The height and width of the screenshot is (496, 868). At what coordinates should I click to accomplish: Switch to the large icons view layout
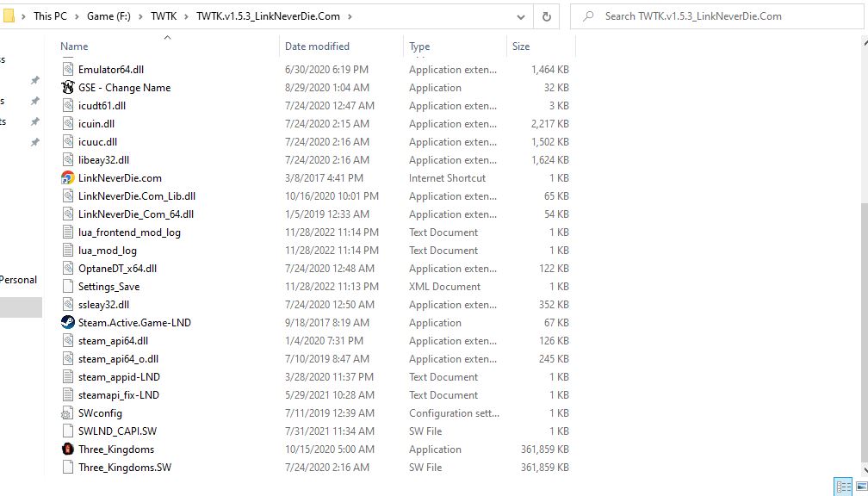tap(861, 487)
